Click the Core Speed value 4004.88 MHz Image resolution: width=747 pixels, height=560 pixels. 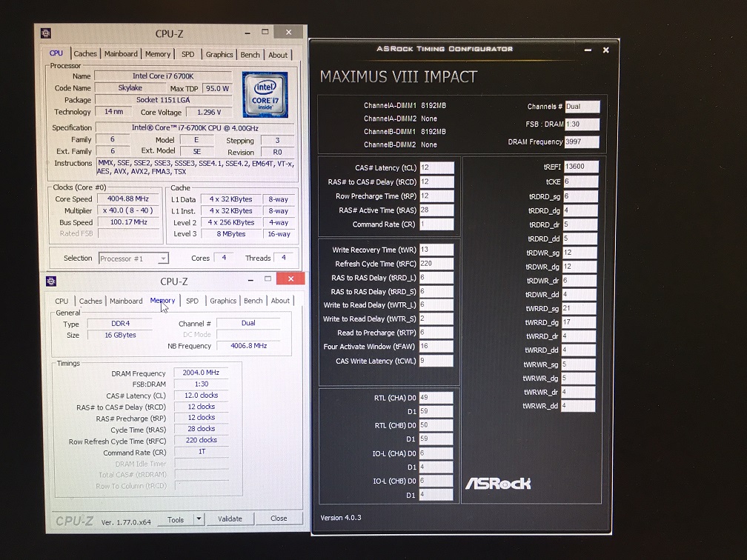point(129,199)
